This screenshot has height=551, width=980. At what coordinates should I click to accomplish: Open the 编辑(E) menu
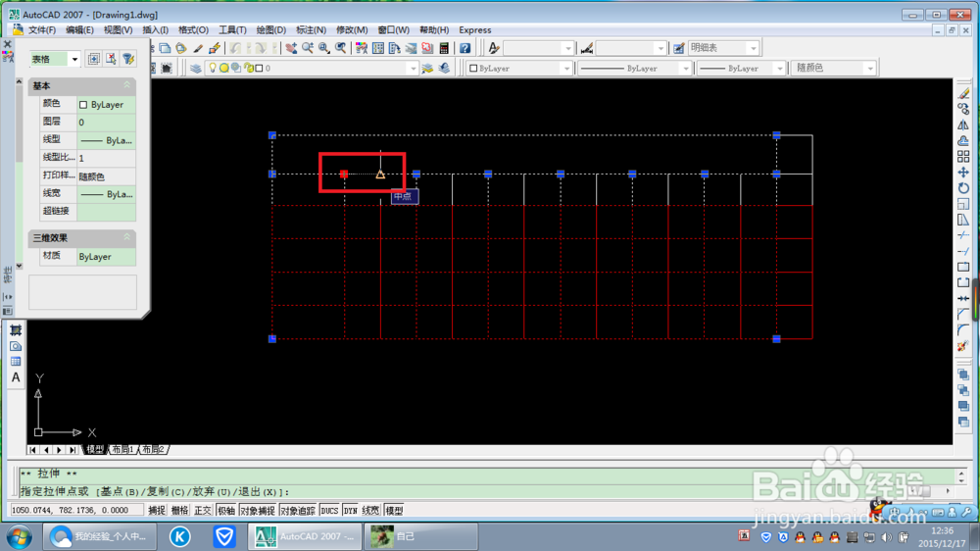[79, 30]
